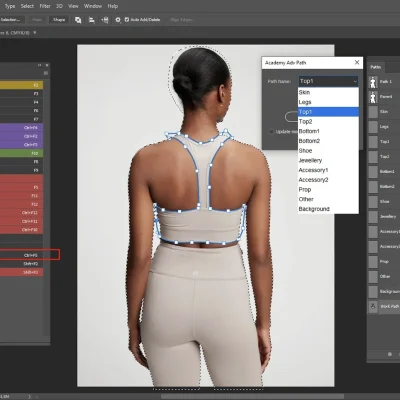Choose Shoe from path name list
This screenshot has height=400, width=400.
[x=328, y=151]
